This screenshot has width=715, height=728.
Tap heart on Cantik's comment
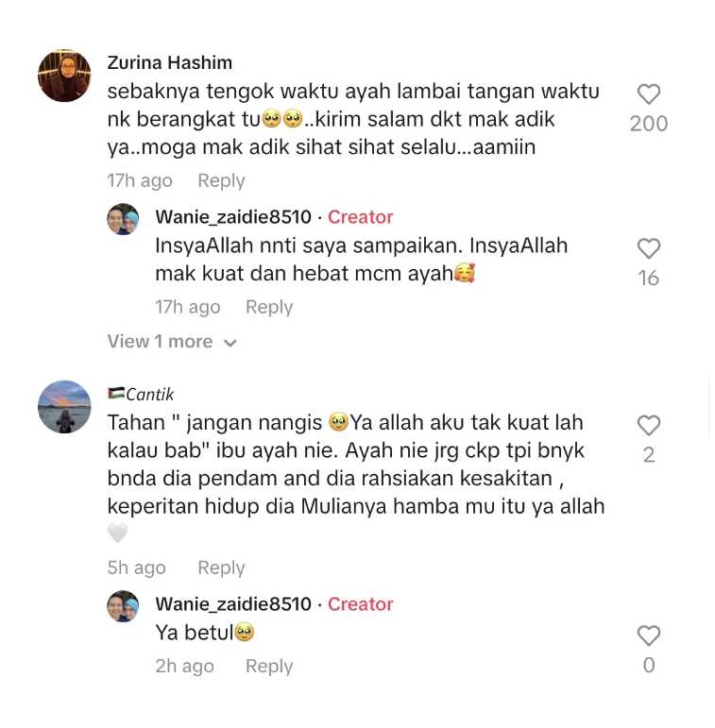coord(649,425)
